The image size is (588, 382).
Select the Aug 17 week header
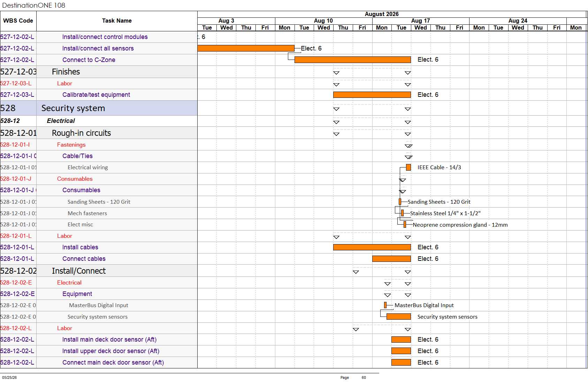click(x=420, y=21)
